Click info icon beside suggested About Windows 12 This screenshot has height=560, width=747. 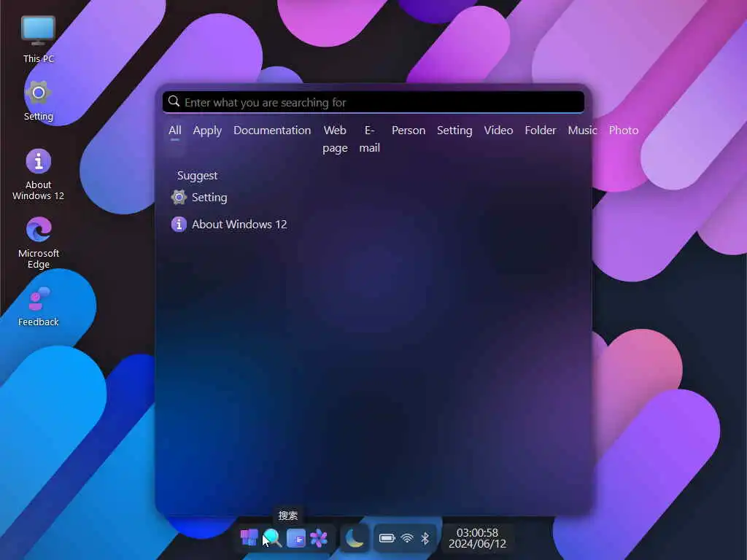point(179,225)
